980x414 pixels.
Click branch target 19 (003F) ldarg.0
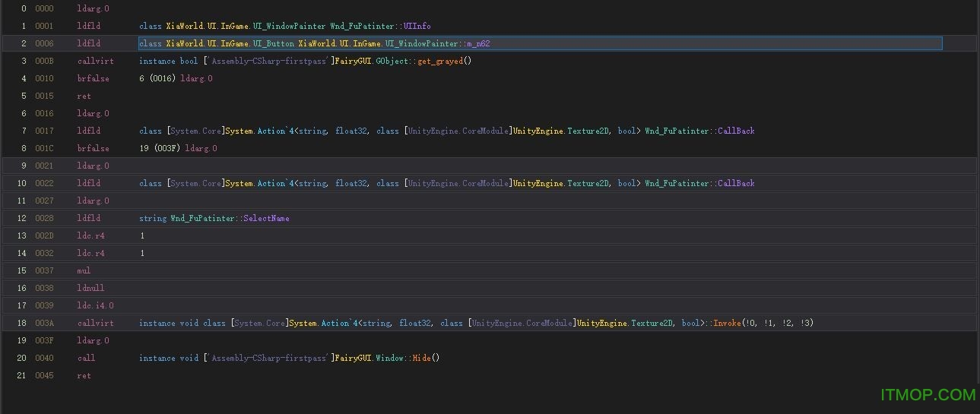point(178,148)
